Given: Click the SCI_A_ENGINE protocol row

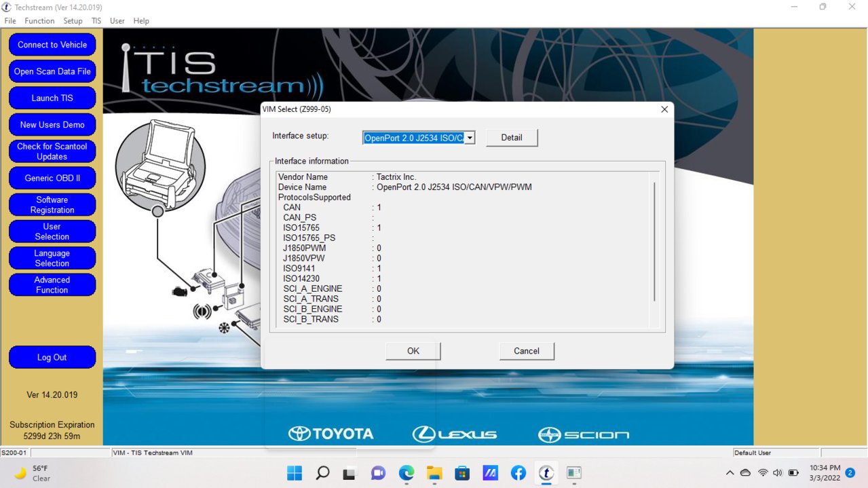Looking at the screenshot, I should [x=332, y=289].
